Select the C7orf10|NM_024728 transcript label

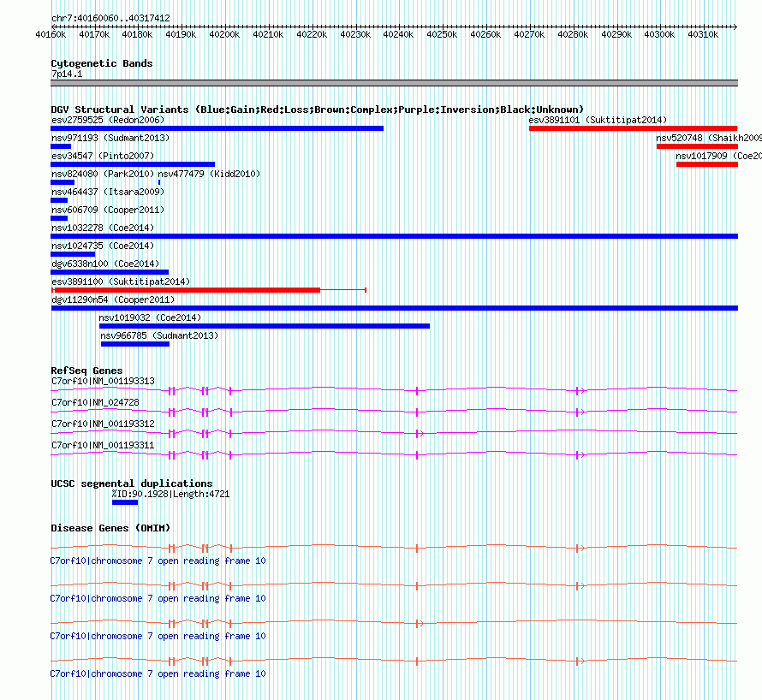click(95, 402)
